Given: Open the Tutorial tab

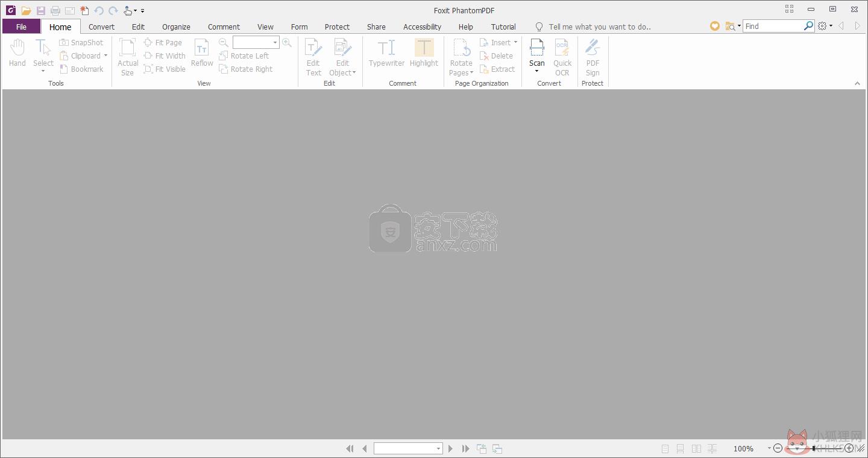Looking at the screenshot, I should click(503, 27).
